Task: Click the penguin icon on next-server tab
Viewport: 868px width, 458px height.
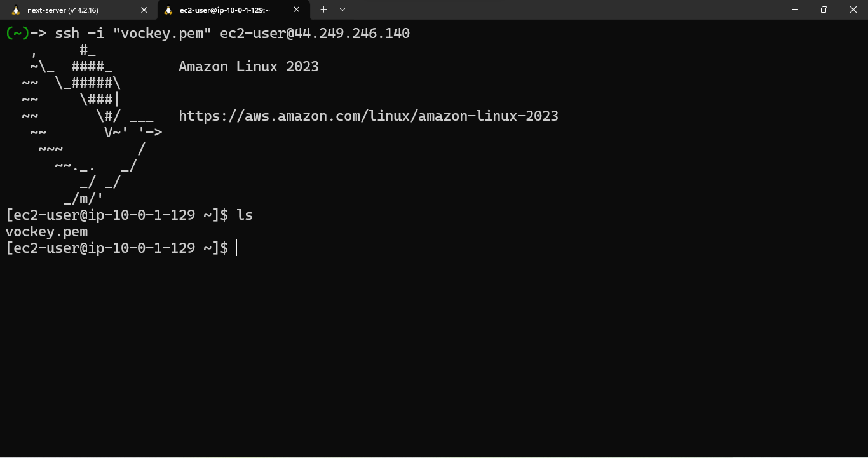Action: 16,10
